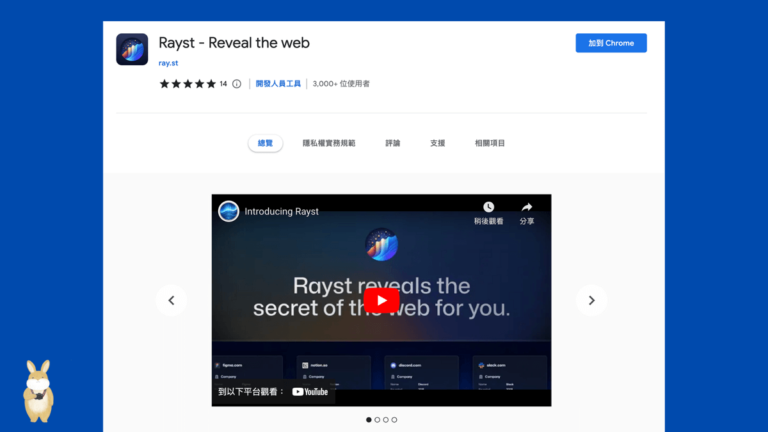Open the 隱私權實務規範 tab
Image resolution: width=768 pixels, height=432 pixels.
pos(329,143)
